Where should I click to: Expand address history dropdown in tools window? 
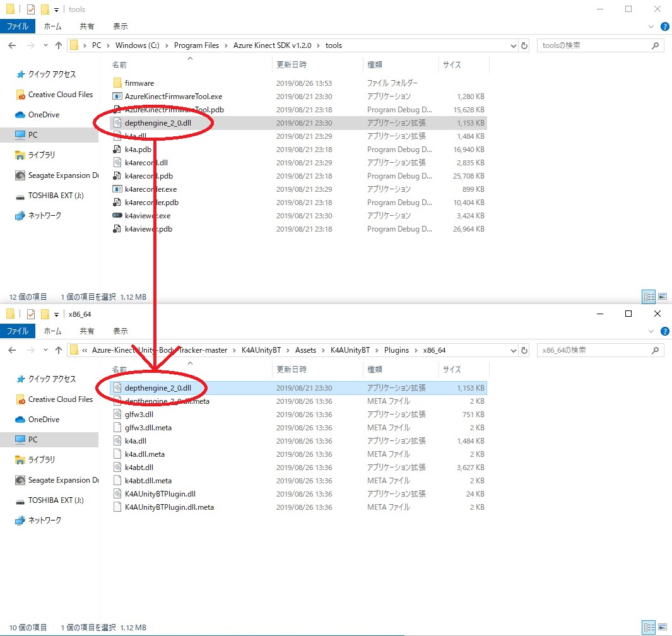pos(513,45)
